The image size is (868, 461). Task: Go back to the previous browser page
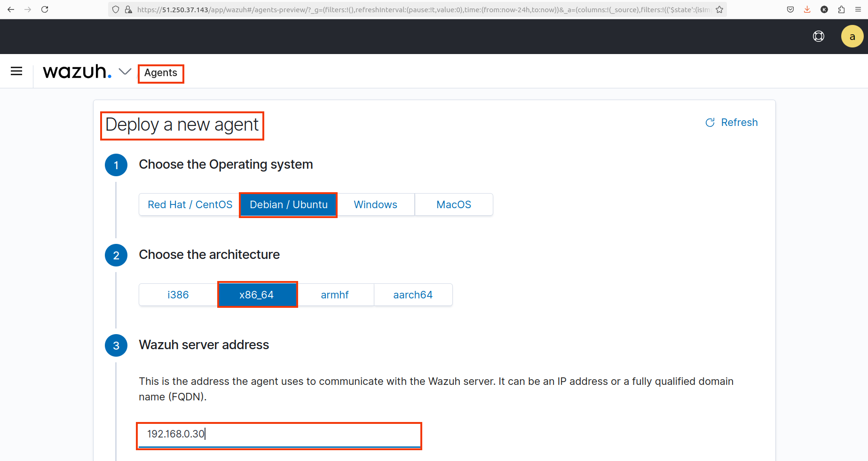click(x=11, y=9)
